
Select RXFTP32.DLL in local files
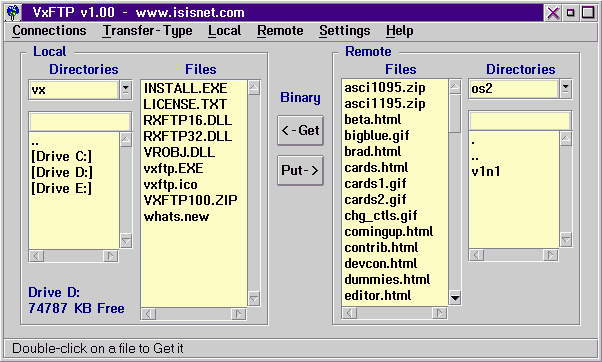(x=187, y=137)
